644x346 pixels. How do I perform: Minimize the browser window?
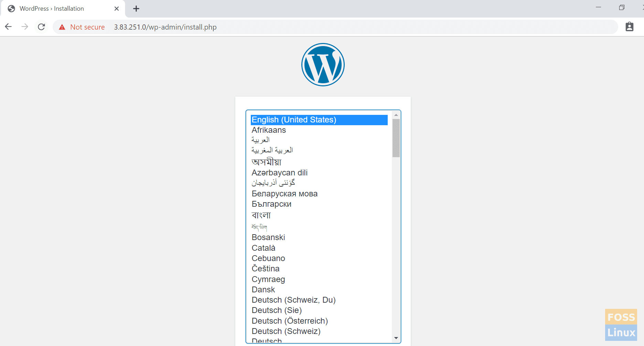pyautogui.click(x=598, y=8)
